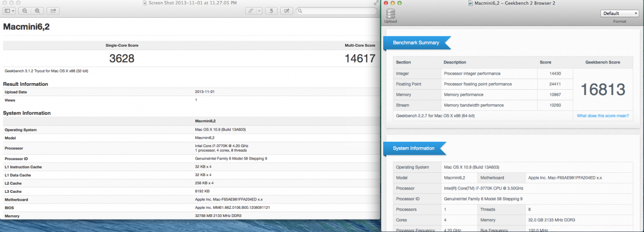Click the Upload database icon in Geekbench
Viewport: 644px width, 232px height.
391,13
